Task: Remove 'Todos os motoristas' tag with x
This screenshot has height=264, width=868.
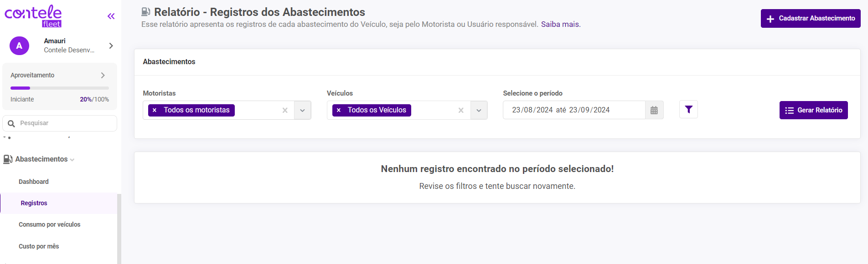Action: pos(155,110)
